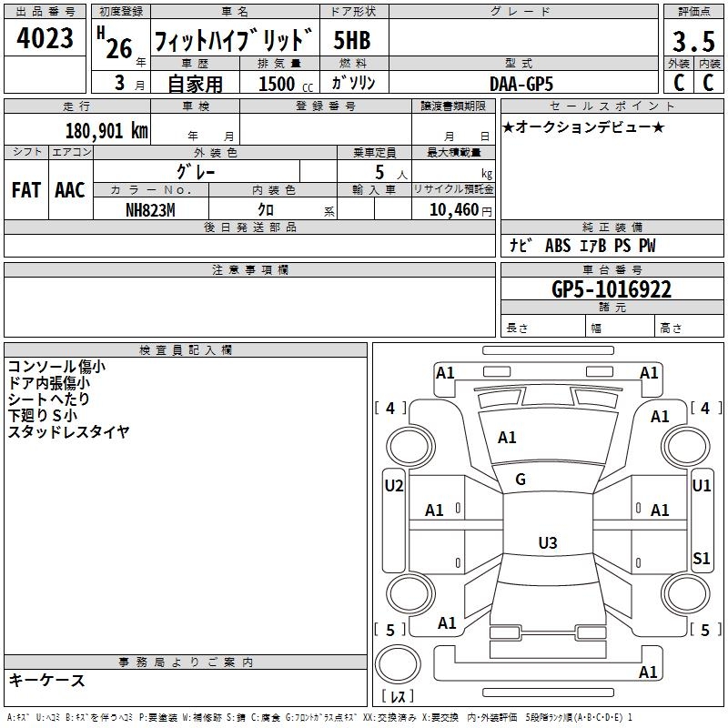Click 高さ dimension field
This screenshot has width=728, height=728.
[x=689, y=328]
